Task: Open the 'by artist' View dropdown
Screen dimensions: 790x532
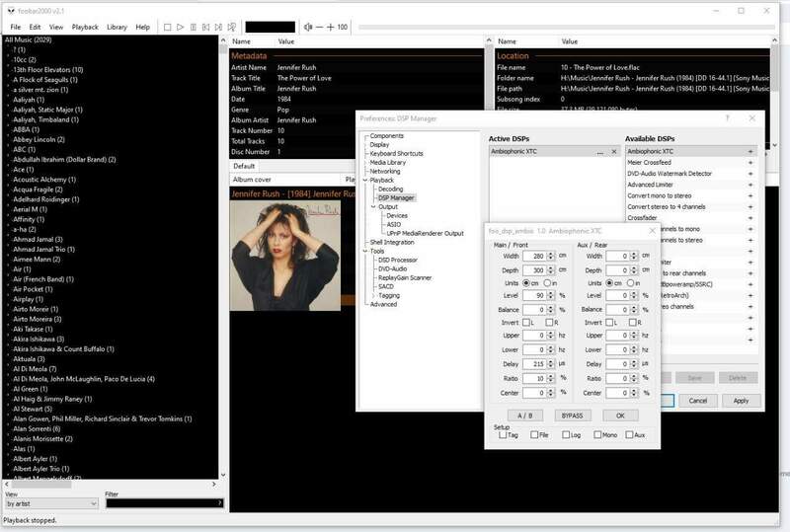Action: tap(49, 503)
